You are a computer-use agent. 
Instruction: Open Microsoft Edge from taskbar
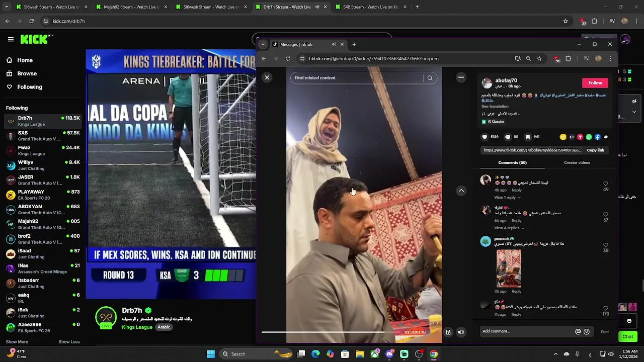coord(315,354)
